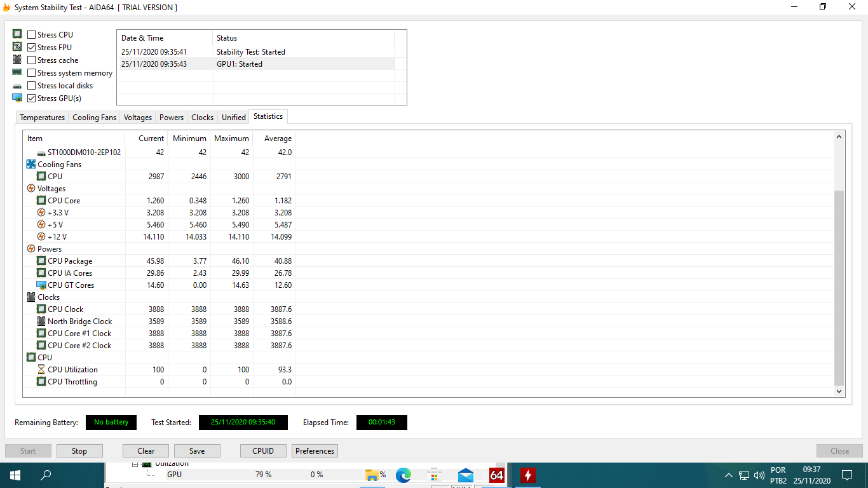Click the CPU Utilization row label
868x488 pixels.
pos(72,369)
